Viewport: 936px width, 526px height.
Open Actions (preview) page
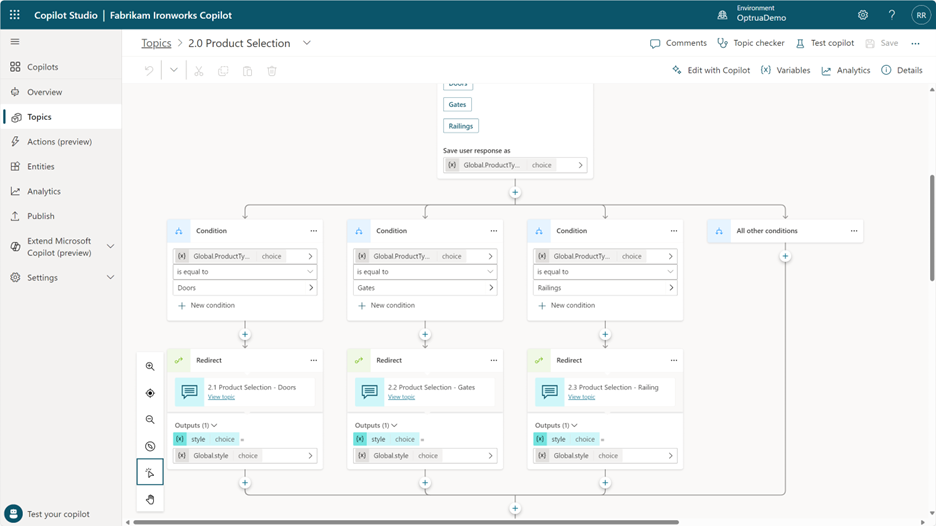61,142
